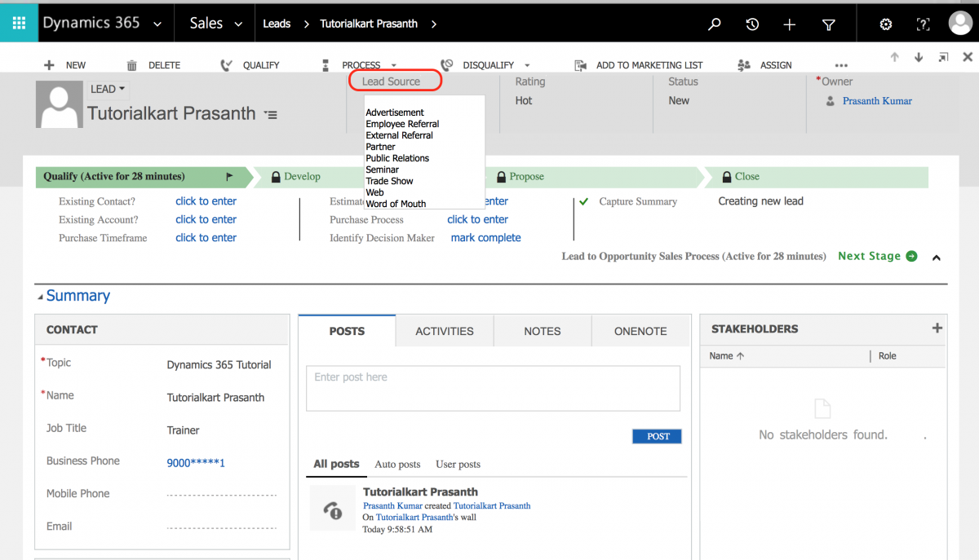Switch to the ONENOTE tab
979x560 pixels.
pos(640,331)
